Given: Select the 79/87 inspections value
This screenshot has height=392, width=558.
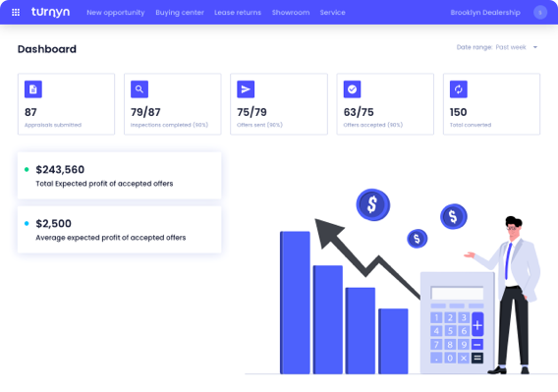Looking at the screenshot, I should pyautogui.click(x=145, y=112).
